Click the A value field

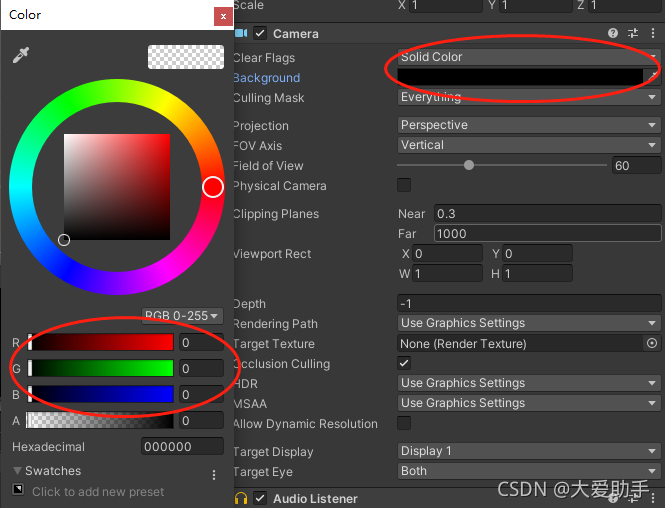(x=201, y=421)
